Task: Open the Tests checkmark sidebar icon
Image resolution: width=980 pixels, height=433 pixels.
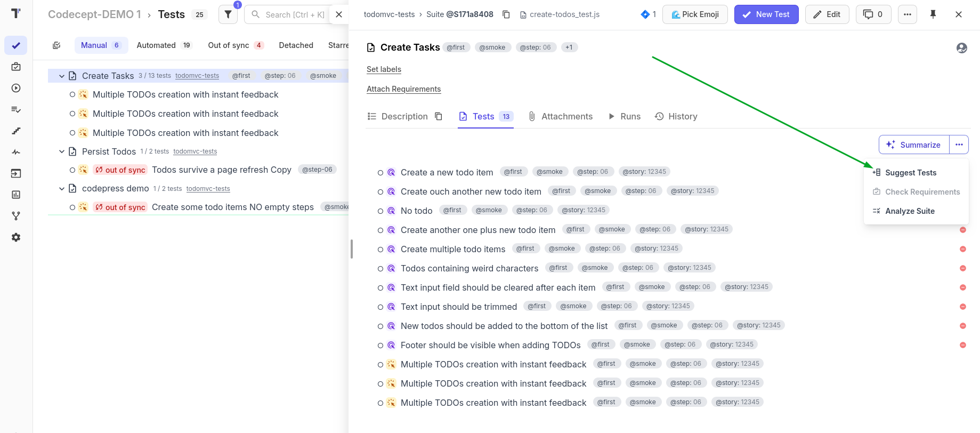Action: [x=16, y=45]
